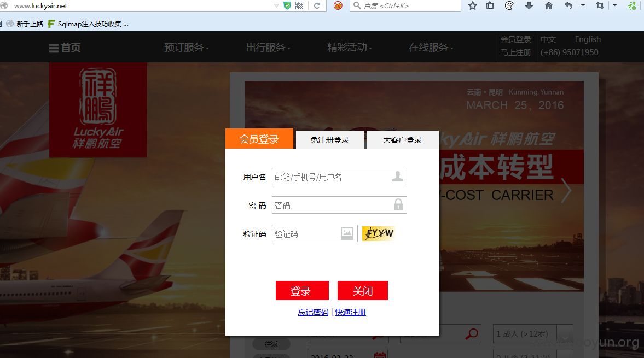Click the 验证码 input field

pos(315,233)
